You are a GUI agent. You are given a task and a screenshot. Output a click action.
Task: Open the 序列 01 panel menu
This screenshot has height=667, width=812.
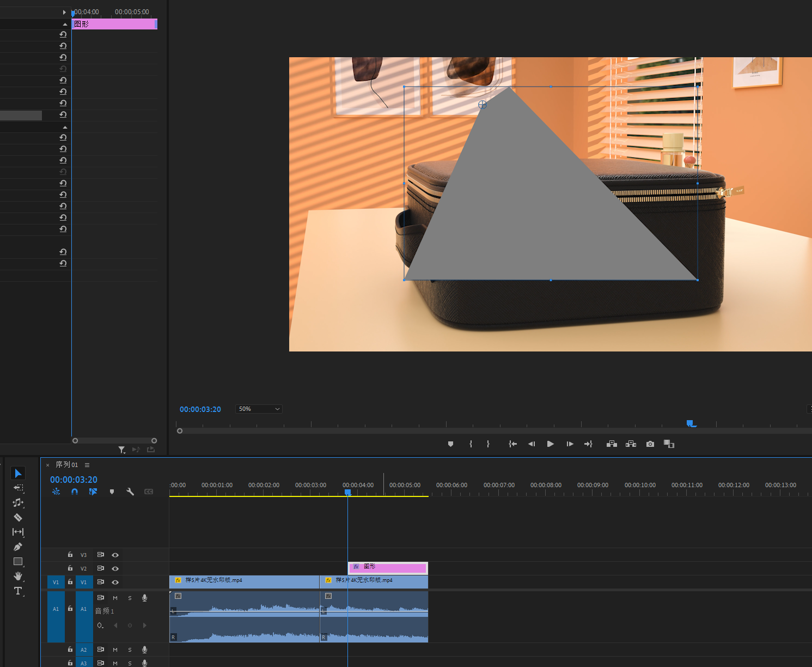[x=87, y=465]
